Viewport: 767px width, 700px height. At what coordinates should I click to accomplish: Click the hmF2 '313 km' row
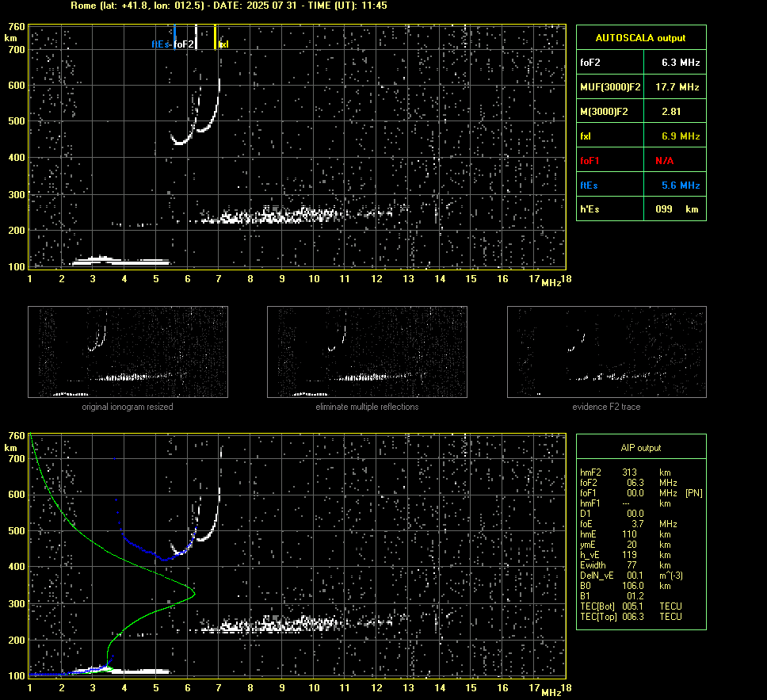click(x=625, y=472)
